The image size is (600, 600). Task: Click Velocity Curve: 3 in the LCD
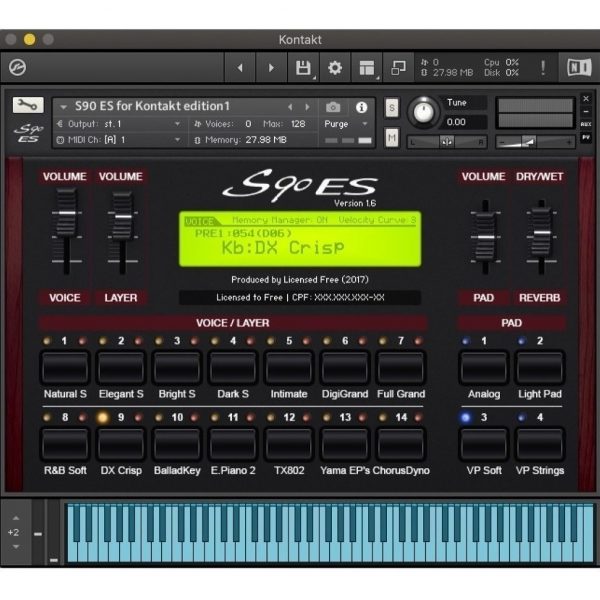pyautogui.click(x=377, y=220)
